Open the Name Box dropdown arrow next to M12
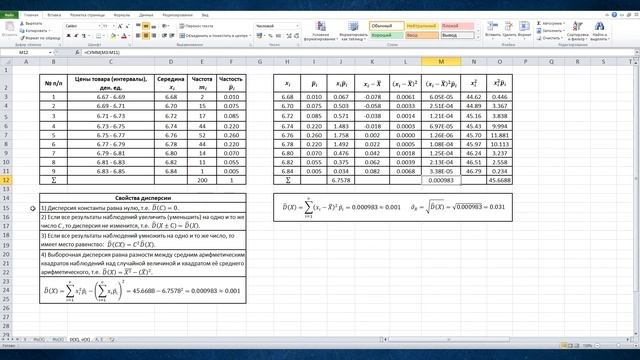This screenshot has width=640, height=360. pos(50,52)
